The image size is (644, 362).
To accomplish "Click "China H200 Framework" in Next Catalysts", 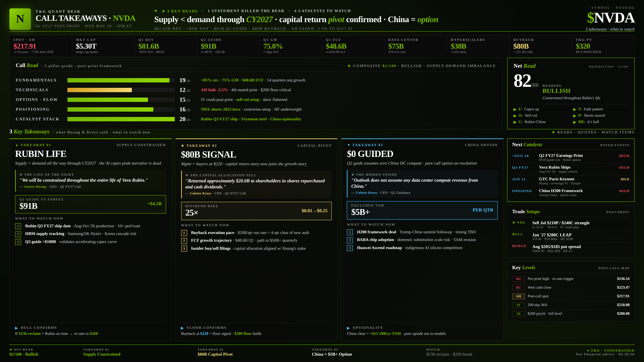I will [561, 191].
